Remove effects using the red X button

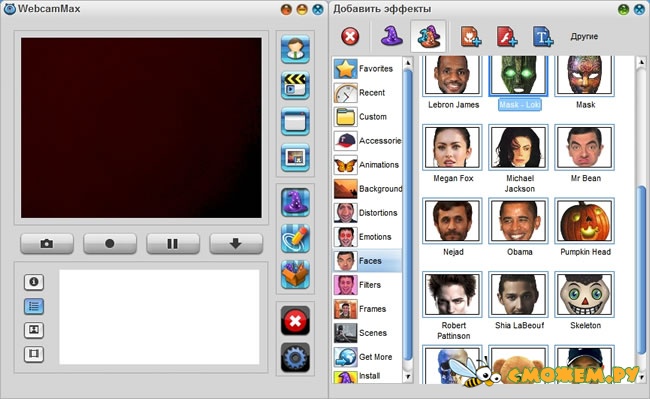[x=295, y=320]
